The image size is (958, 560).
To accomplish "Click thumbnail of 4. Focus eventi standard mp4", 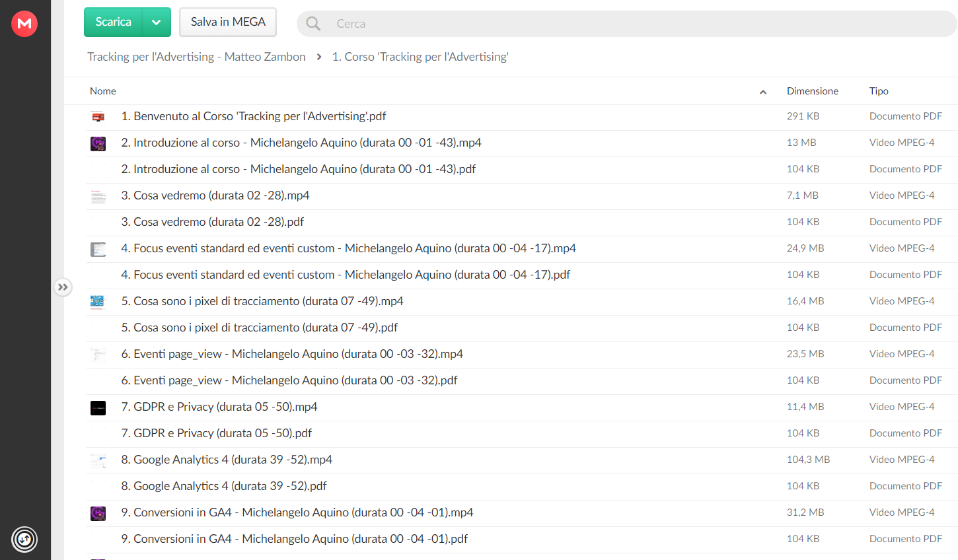I will pyautogui.click(x=98, y=249).
